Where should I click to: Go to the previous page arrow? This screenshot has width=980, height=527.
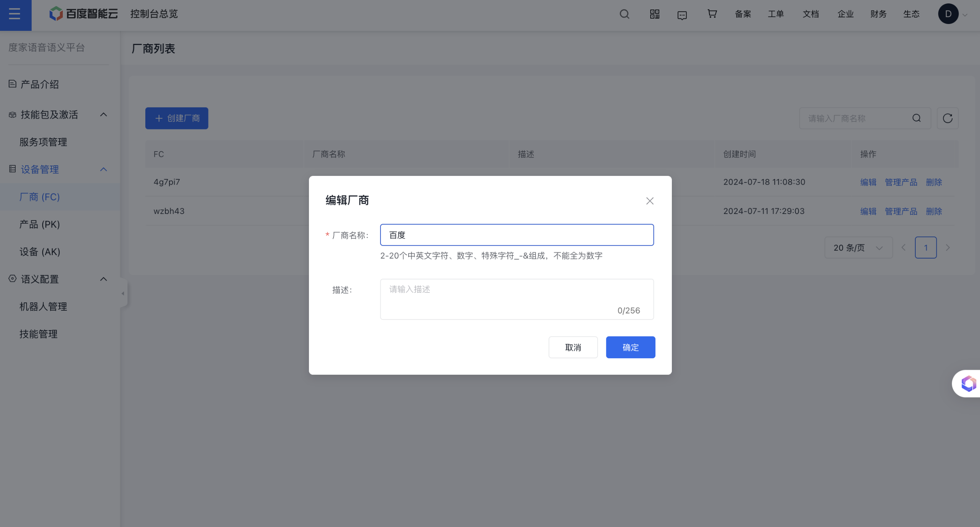tap(904, 248)
